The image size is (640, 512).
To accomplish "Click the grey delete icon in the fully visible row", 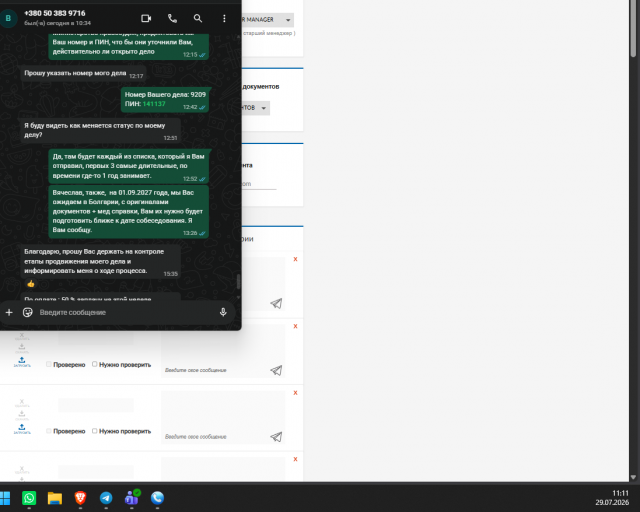I will tap(22, 403).
